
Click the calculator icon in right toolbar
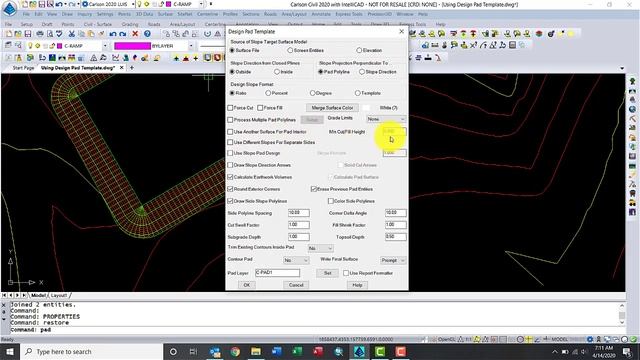coord(513,45)
